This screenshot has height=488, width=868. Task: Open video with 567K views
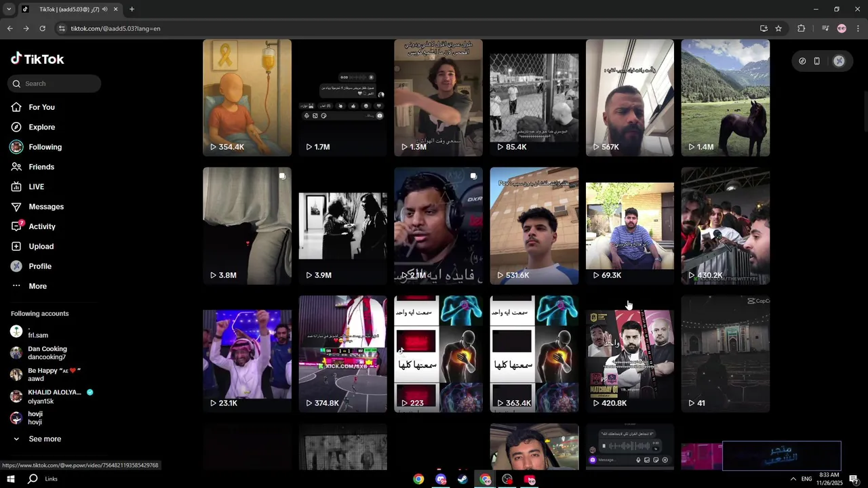tap(629, 98)
